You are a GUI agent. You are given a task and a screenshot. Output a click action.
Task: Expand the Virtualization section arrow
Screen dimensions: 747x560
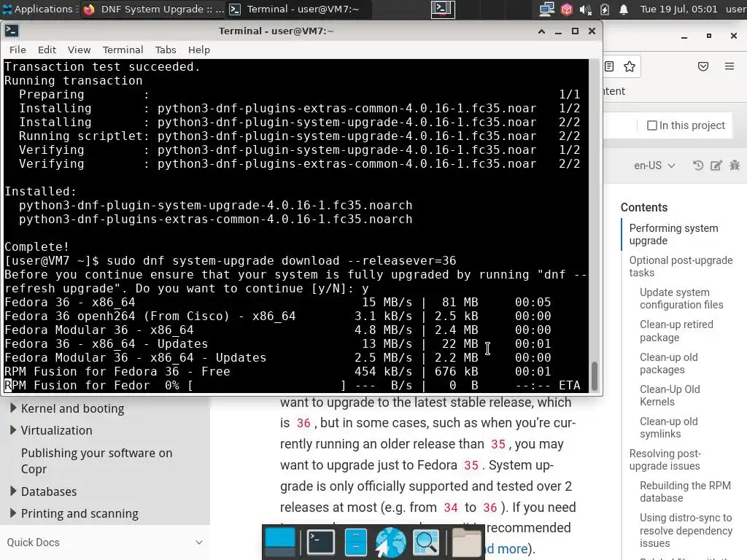(x=13, y=430)
